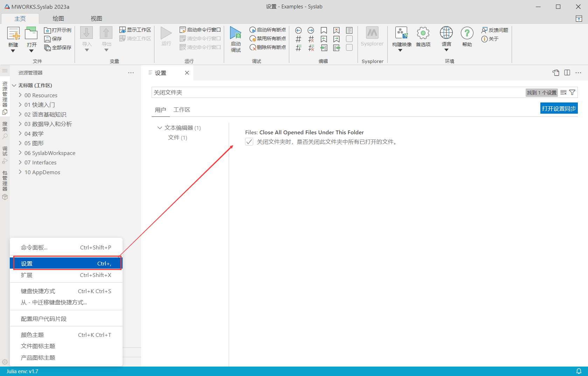The height and width of the screenshot is (376, 588).
Task: Click the settings search input field
Action: point(336,93)
